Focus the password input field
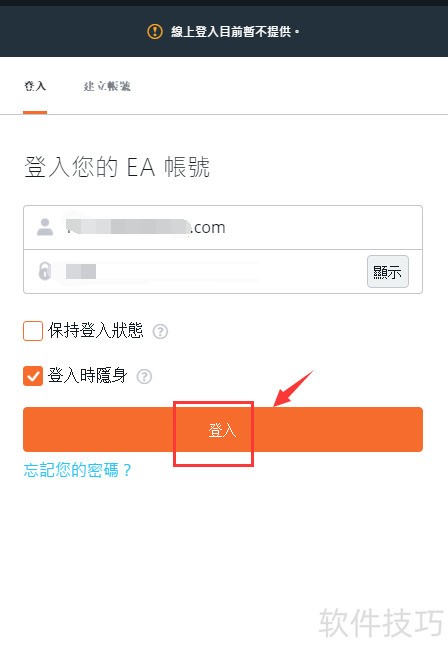The image size is (448, 656). click(x=195, y=271)
